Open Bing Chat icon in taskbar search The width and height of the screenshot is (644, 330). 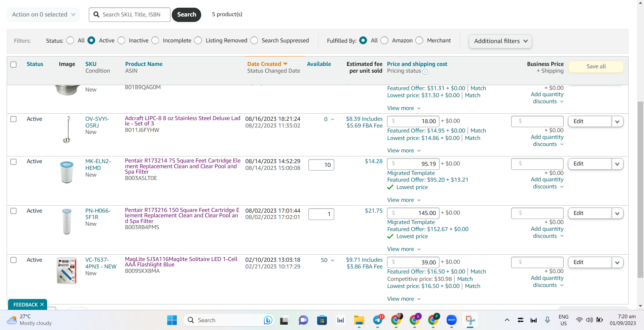click(268, 320)
